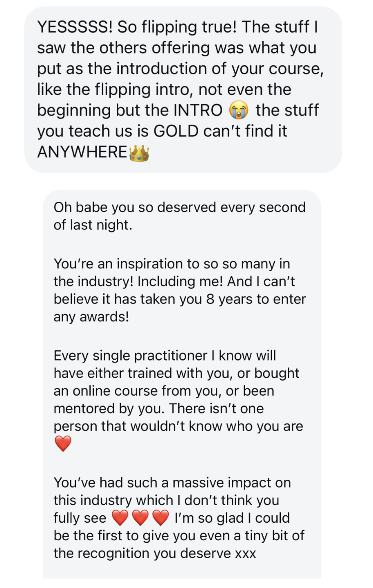Click the middle heart of three
The image size is (373, 588).
(x=140, y=518)
